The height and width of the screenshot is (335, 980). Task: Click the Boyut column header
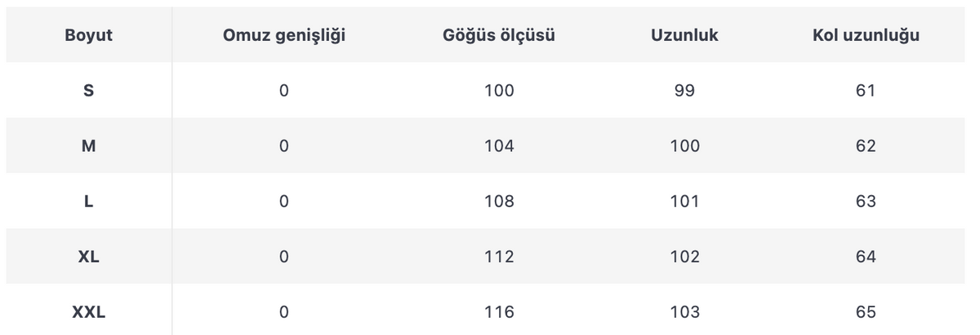coord(88,36)
